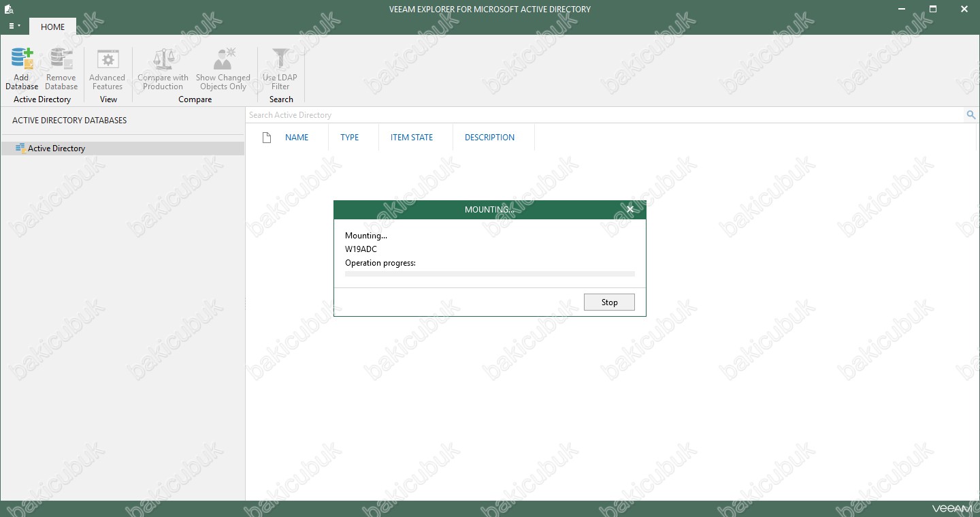
Task: Click the VEEAM logo in status bar
Action: coord(953,508)
